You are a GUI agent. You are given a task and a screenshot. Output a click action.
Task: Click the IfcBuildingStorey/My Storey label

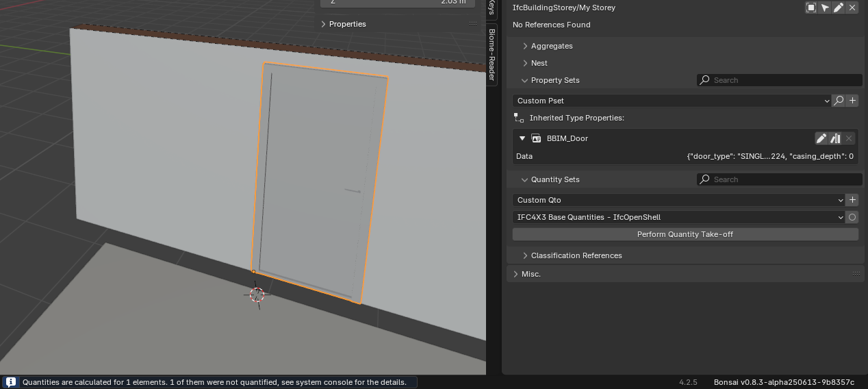tap(564, 8)
